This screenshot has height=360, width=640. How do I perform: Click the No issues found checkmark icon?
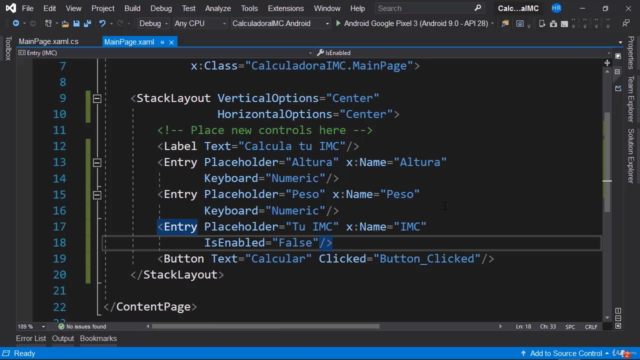pos(61,327)
